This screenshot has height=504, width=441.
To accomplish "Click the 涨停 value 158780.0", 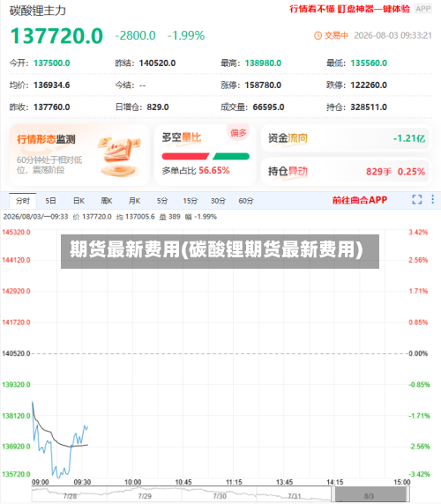I will coord(263,85).
